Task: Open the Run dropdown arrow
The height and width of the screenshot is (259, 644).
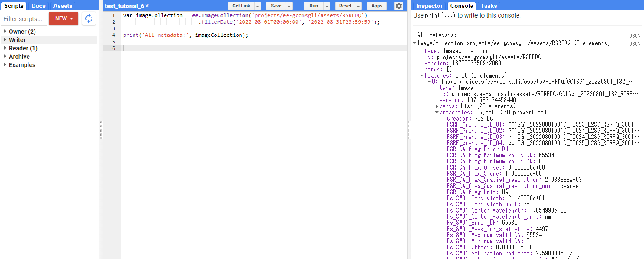Action: tap(327, 6)
